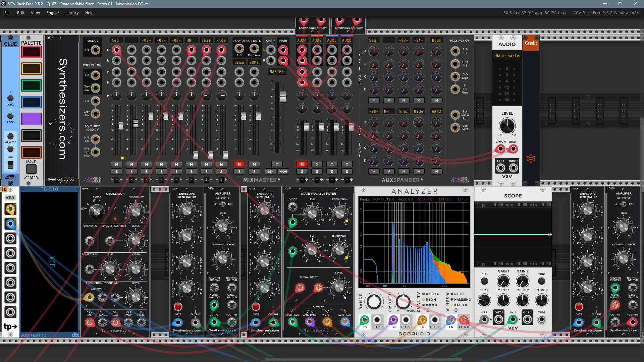
Task: Click the Analyzer red THRU jack
Action: click(x=464, y=320)
